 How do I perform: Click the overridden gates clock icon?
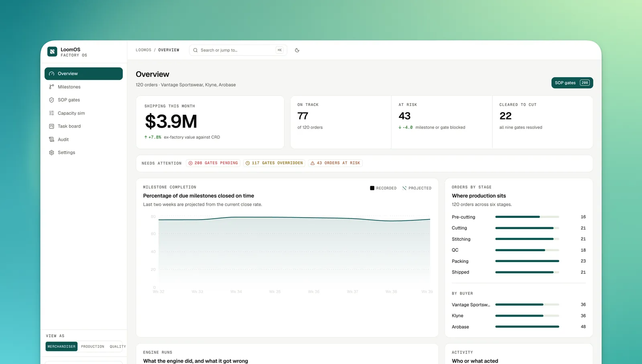248,163
